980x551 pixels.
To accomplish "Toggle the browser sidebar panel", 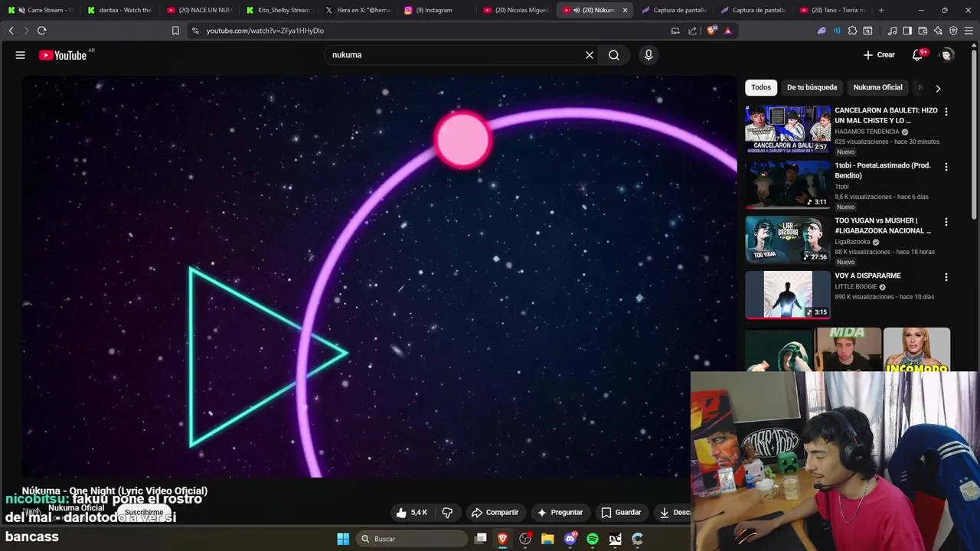I will 907,31.
